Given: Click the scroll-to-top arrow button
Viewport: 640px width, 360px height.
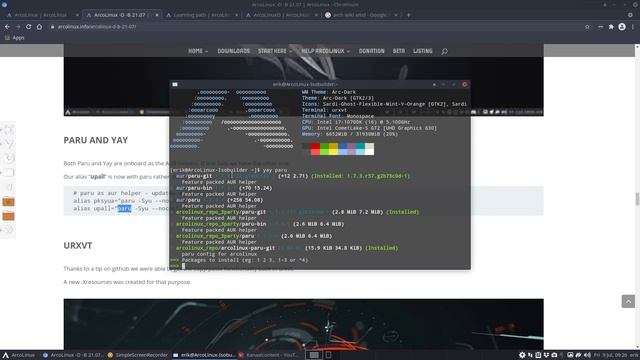Looking at the screenshot, I should point(628,301).
